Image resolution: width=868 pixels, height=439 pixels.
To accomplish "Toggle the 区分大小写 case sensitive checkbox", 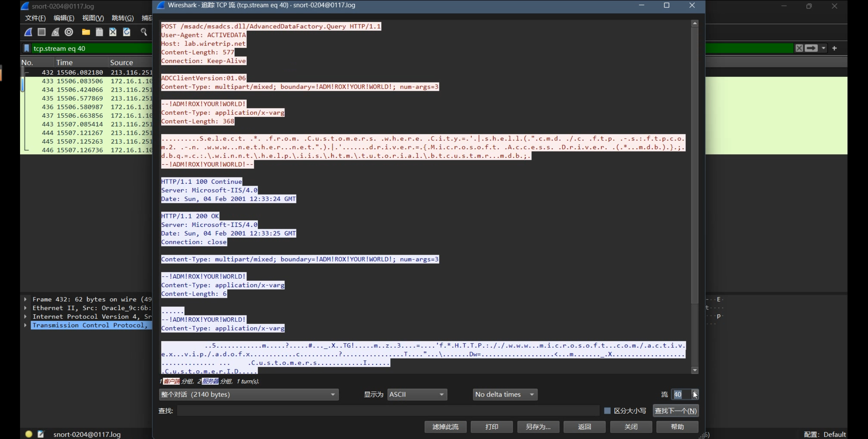I will coord(607,411).
